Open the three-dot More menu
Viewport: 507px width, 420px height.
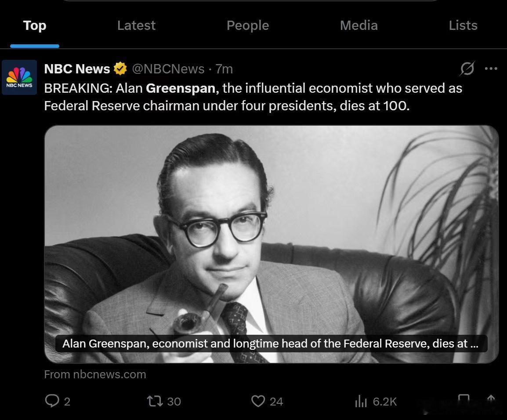pos(491,69)
